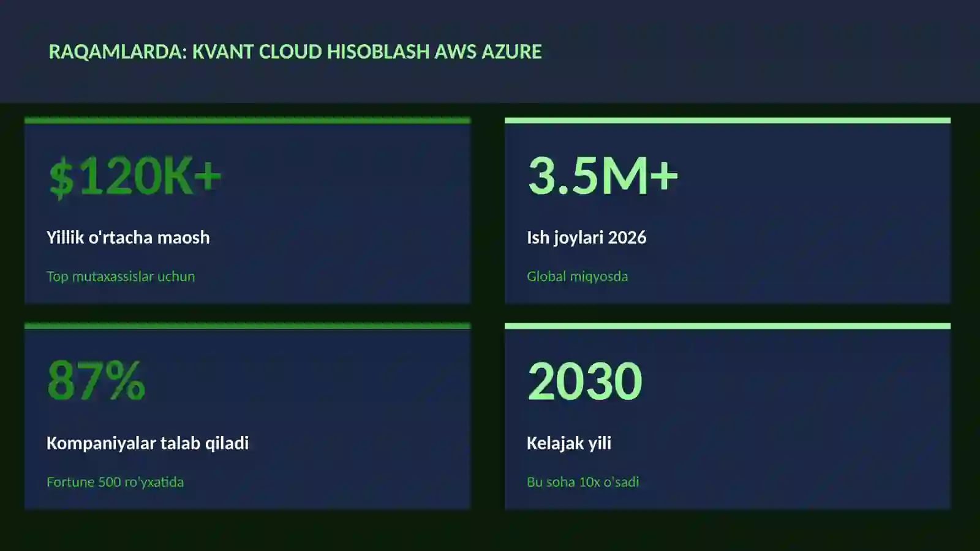Select the 'Ish joylari 2026' label
The image size is (980, 551).
[x=587, y=238]
